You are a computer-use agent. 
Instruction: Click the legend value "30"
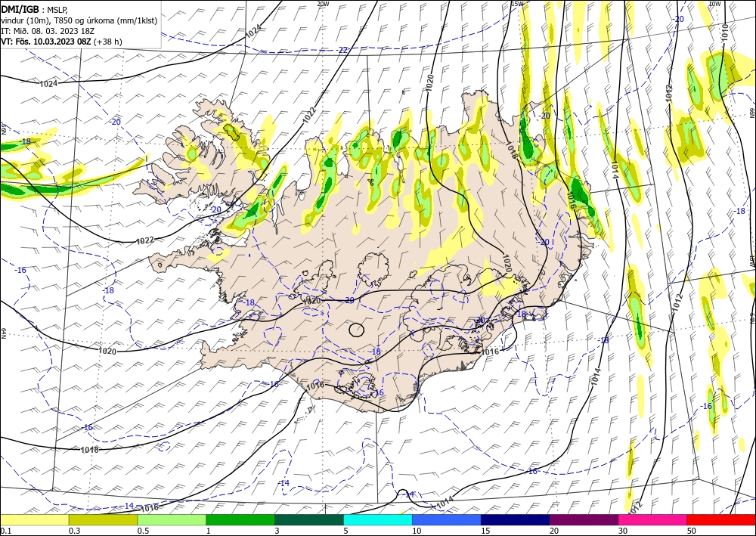tap(624, 531)
